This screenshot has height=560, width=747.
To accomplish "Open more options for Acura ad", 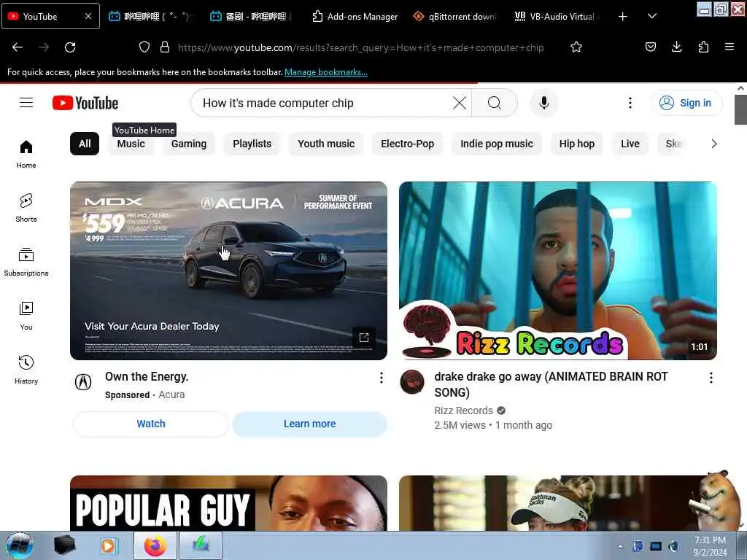I will pyautogui.click(x=381, y=378).
